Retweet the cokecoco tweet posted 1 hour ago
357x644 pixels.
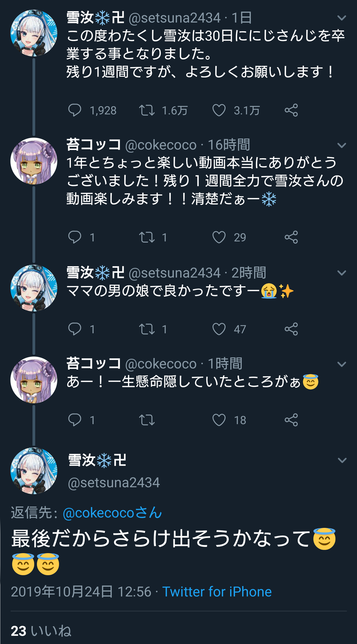(x=147, y=420)
